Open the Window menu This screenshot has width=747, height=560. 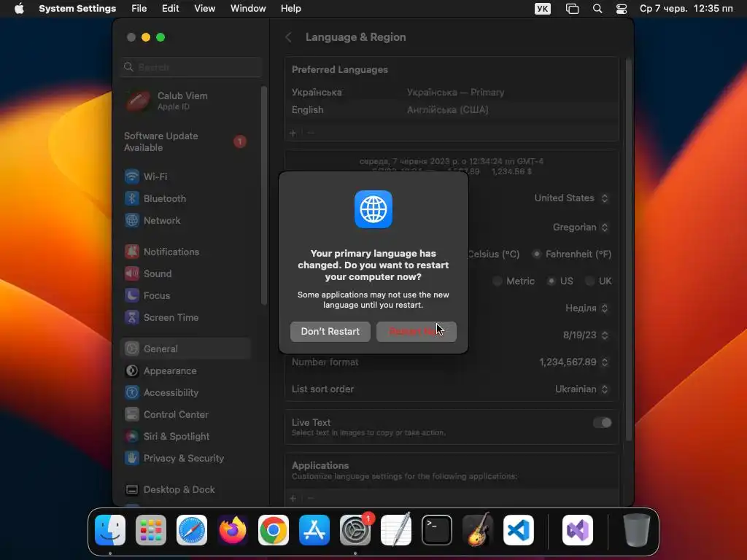coord(248,9)
